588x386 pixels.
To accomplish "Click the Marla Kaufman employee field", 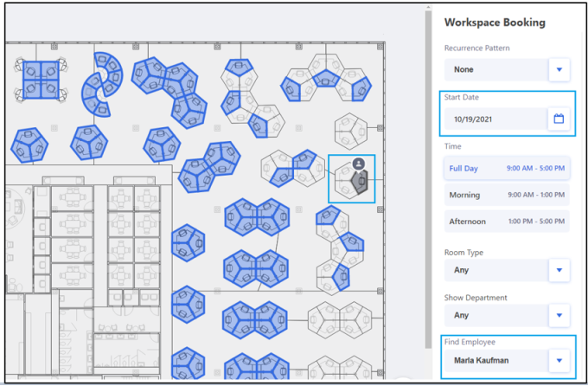I will point(496,360).
